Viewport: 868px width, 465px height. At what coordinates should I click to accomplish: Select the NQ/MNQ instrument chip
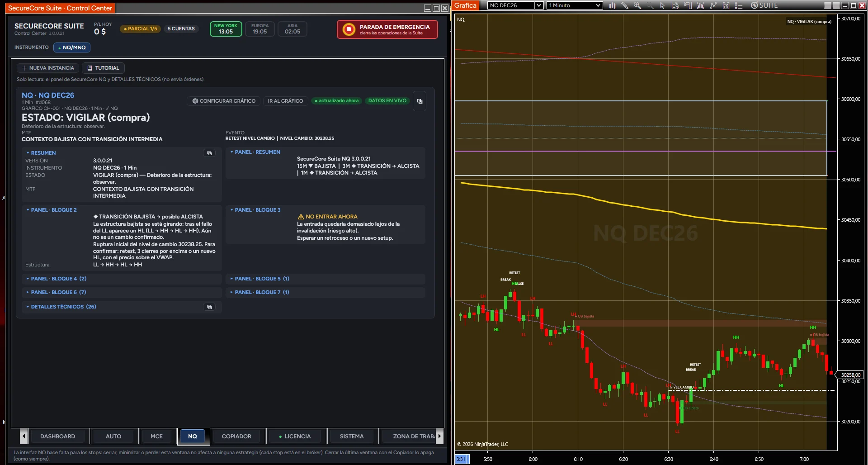[x=72, y=47]
